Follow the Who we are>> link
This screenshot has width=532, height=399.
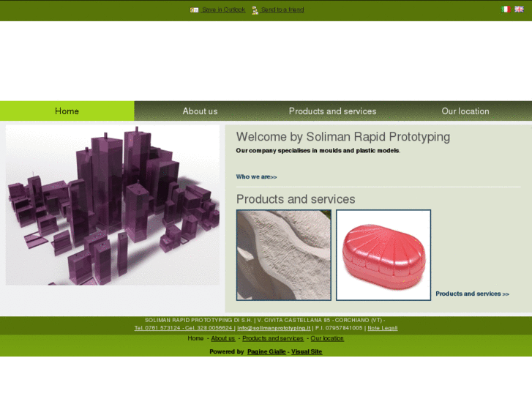point(257,177)
